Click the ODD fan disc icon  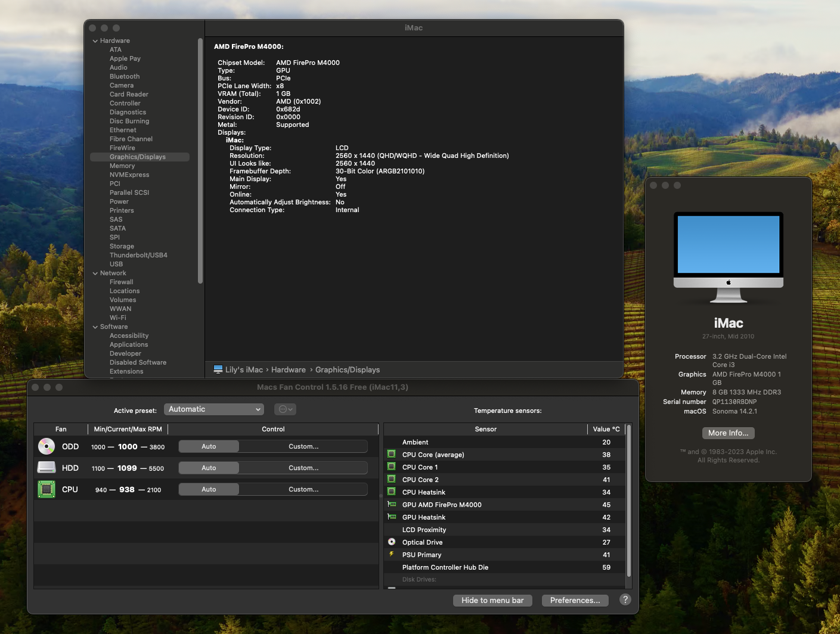point(46,446)
